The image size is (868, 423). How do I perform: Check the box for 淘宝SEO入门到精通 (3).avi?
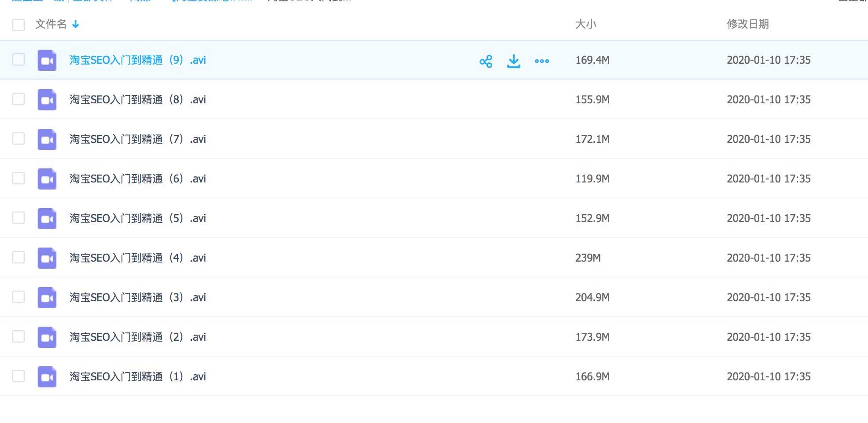18,297
